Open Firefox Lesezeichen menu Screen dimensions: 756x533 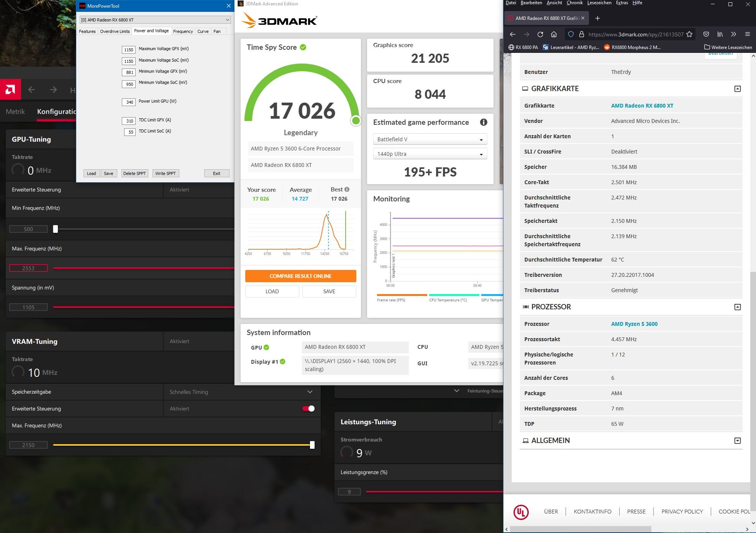pos(599,3)
